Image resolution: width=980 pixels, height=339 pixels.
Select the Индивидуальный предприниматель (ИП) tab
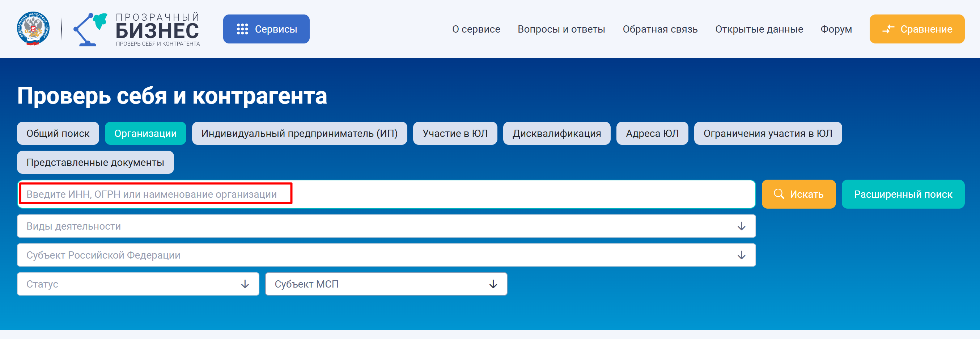pyautogui.click(x=299, y=133)
